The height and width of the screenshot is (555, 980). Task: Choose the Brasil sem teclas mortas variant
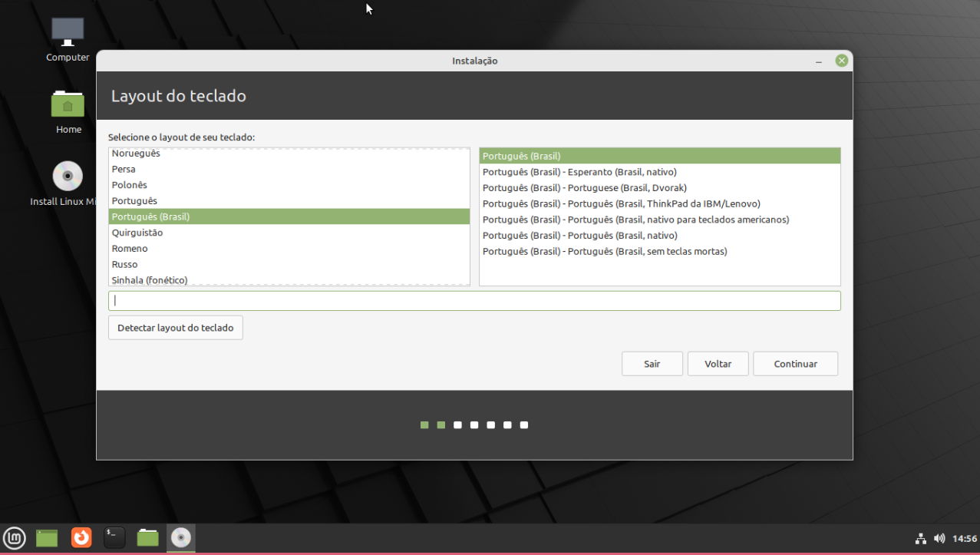(x=604, y=252)
